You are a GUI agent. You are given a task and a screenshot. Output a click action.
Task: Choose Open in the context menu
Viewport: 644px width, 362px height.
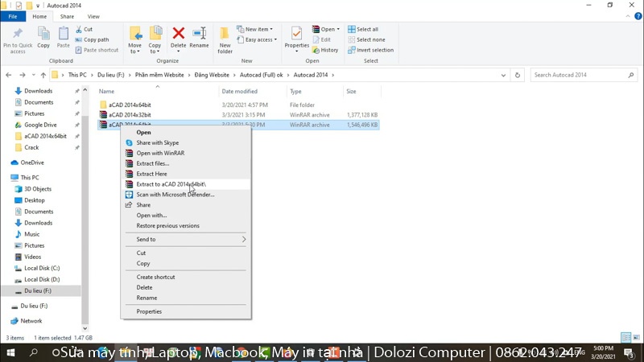coord(143,132)
